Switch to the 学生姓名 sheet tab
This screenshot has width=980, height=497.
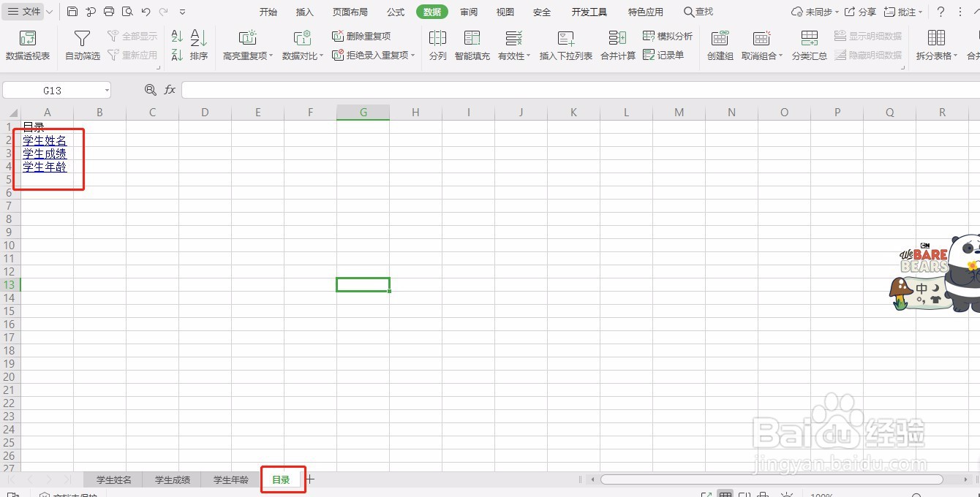(x=113, y=480)
